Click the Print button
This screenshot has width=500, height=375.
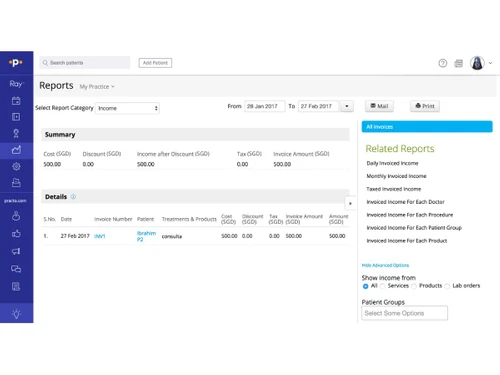(x=425, y=106)
